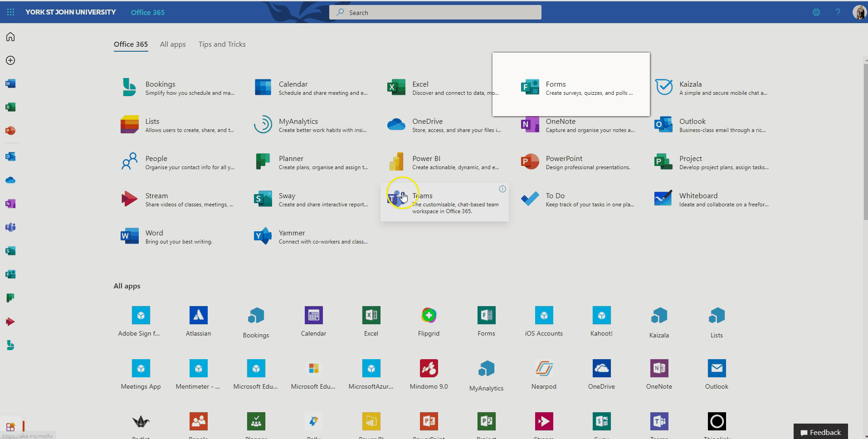
Task: Open Stream from the left sidebar
Action: (10, 322)
